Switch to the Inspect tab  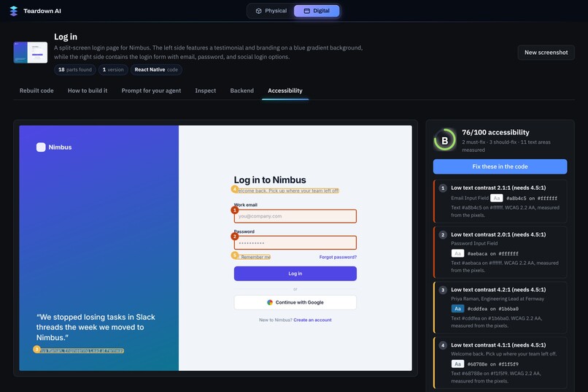206,91
